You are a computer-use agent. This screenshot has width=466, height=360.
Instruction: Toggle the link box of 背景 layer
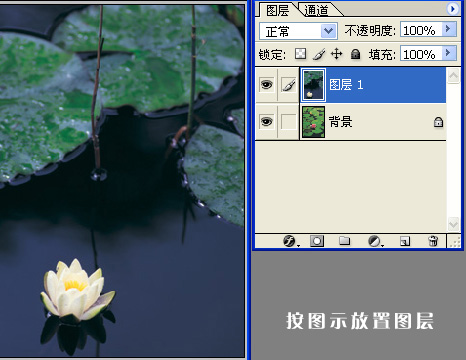(x=288, y=122)
